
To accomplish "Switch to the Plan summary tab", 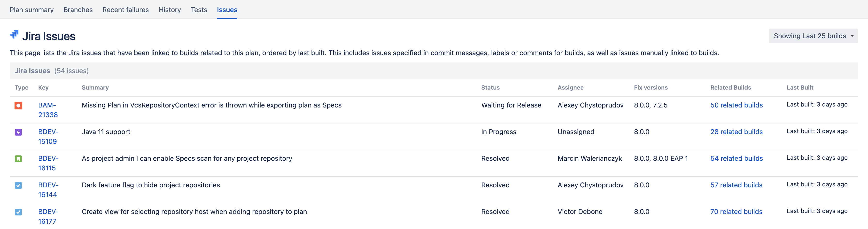I will tap(32, 10).
